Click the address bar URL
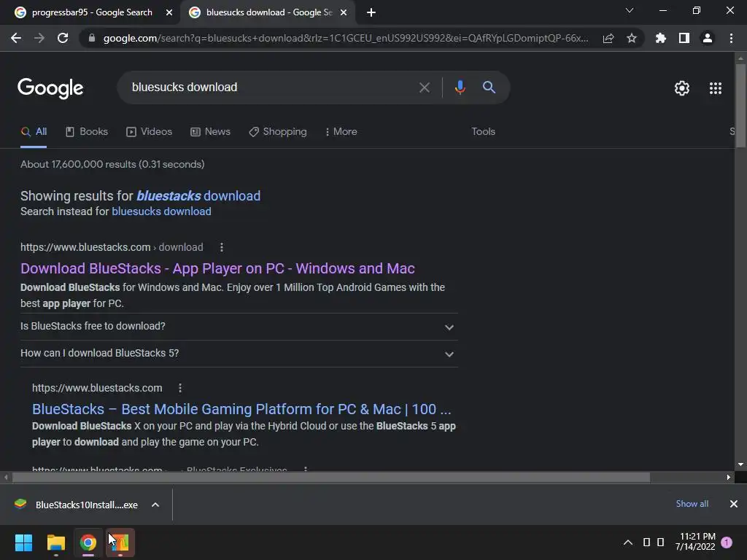 tap(345, 38)
